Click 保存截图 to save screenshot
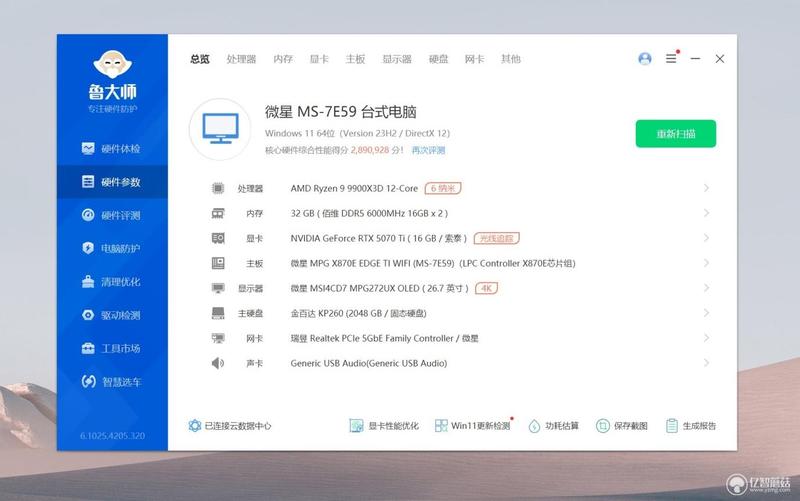The image size is (800, 501). (x=621, y=425)
